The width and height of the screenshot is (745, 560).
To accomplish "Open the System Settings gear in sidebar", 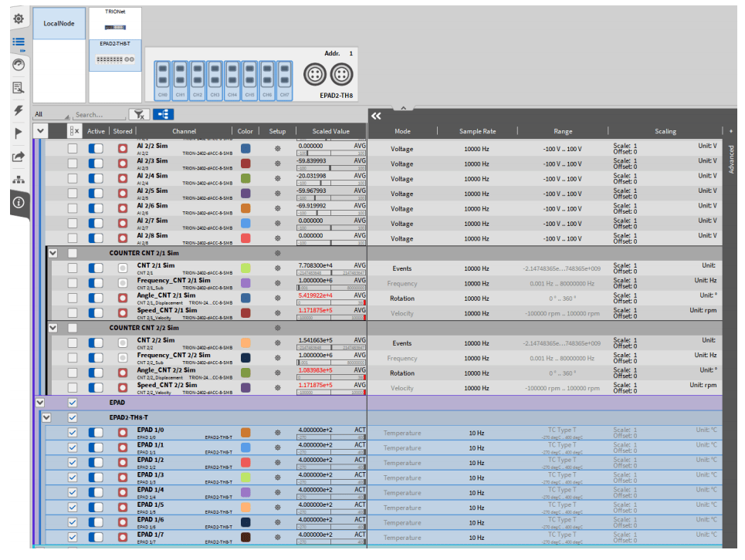I will 19,19.
